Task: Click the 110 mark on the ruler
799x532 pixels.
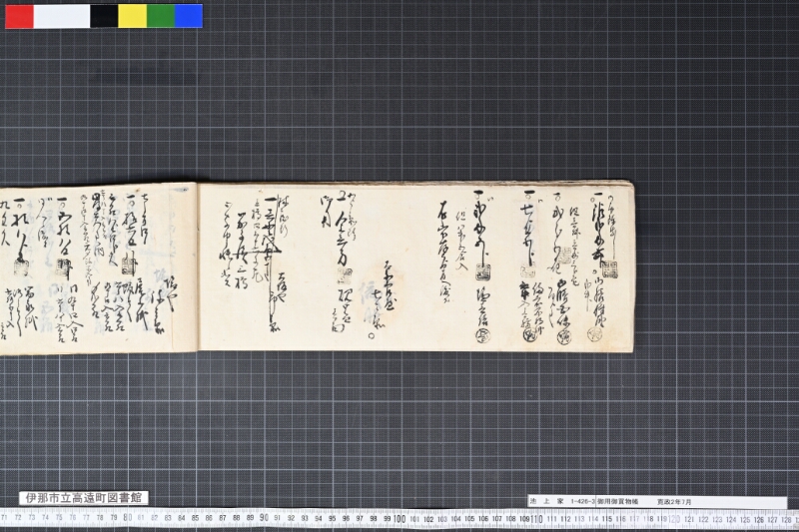Action: [536, 519]
